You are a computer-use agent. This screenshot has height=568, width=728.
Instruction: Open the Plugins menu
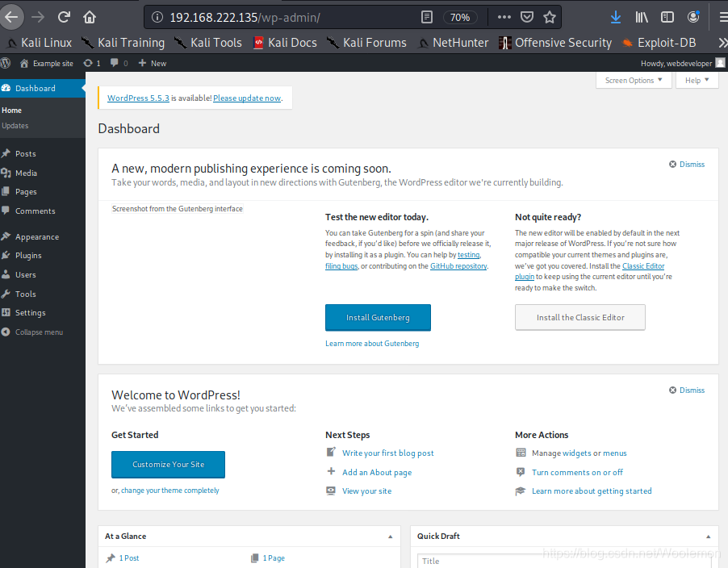[x=28, y=256]
